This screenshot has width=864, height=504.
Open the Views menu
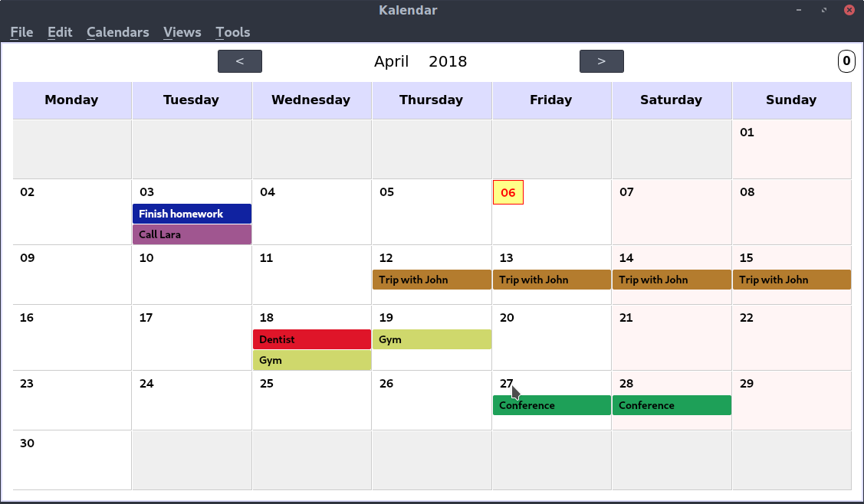click(x=182, y=32)
